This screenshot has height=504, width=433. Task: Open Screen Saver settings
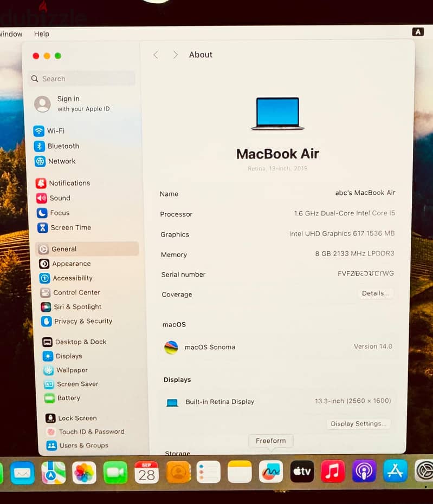coord(72,384)
